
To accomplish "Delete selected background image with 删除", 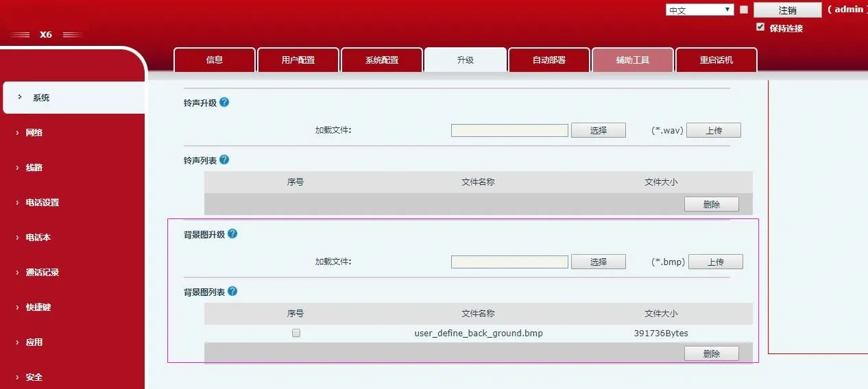I will pos(711,353).
